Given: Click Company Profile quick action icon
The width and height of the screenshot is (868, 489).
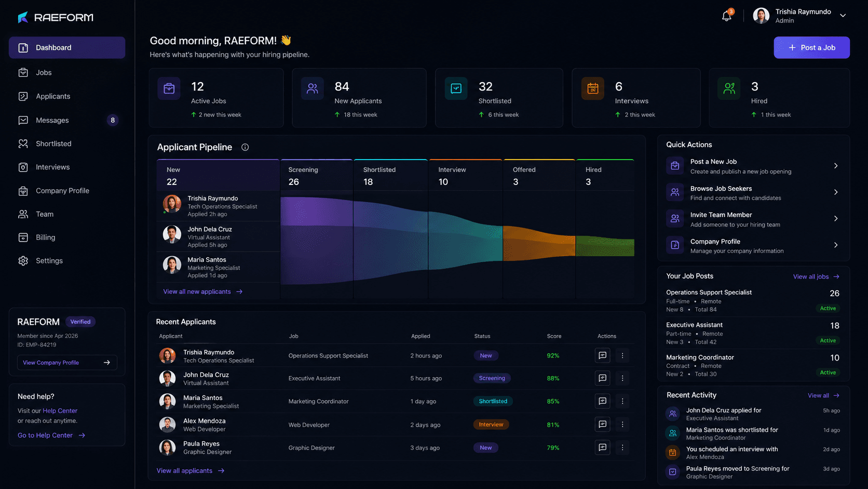Looking at the screenshot, I should [x=675, y=245].
